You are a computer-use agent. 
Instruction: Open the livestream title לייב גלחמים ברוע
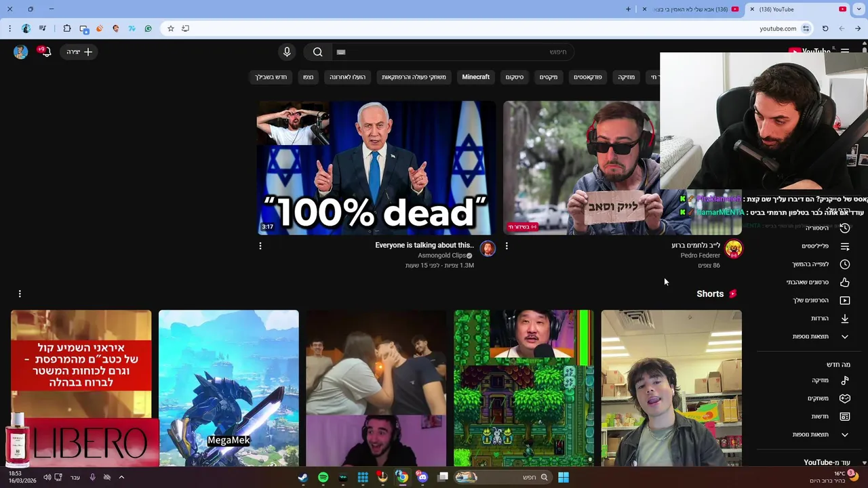click(x=696, y=245)
